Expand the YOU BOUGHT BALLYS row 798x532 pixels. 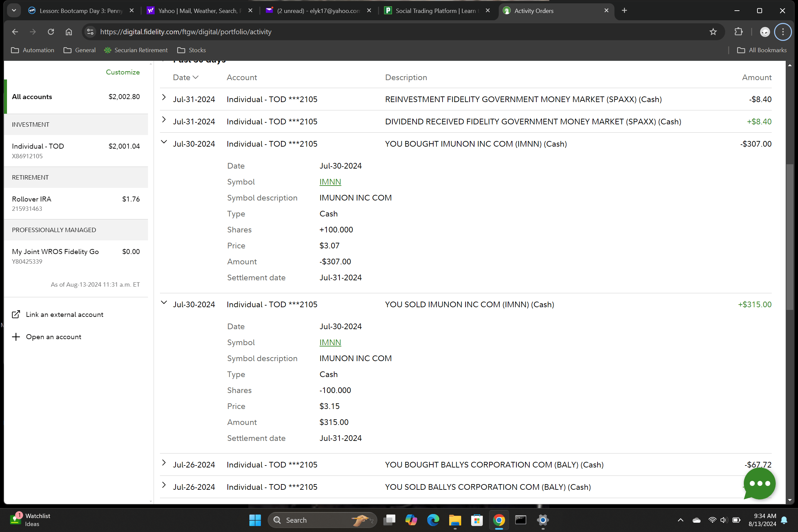point(164,463)
